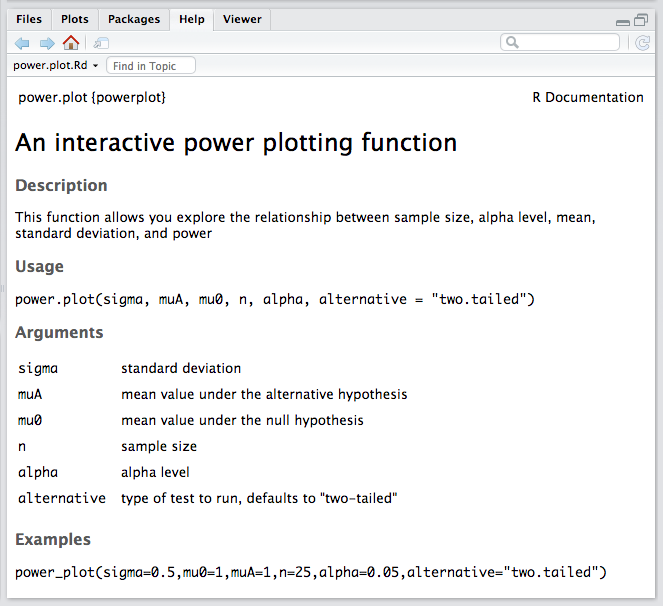Open the power.plot.Rd topic history dropdown
Viewport: 663px width, 606px height.
[56, 66]
